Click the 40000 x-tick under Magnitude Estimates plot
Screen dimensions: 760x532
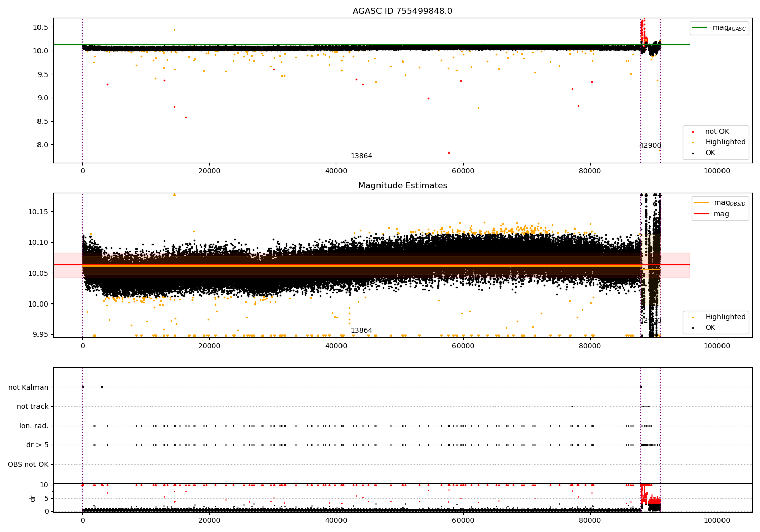click(336, 346)
